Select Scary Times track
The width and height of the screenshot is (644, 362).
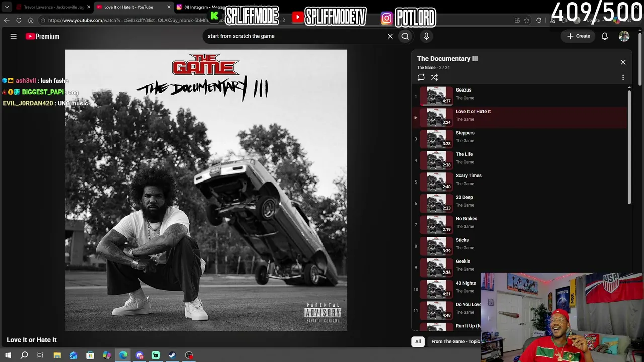coord(520,182)
